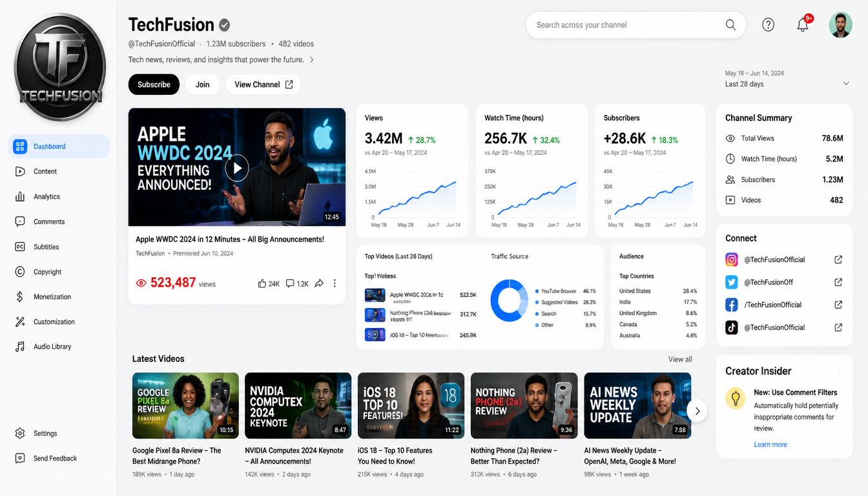Image resolution: width=868 pixels, height=496 pixels.
Task: Click the lightbulb Creator Insider icon
Action: click(735, 398)
